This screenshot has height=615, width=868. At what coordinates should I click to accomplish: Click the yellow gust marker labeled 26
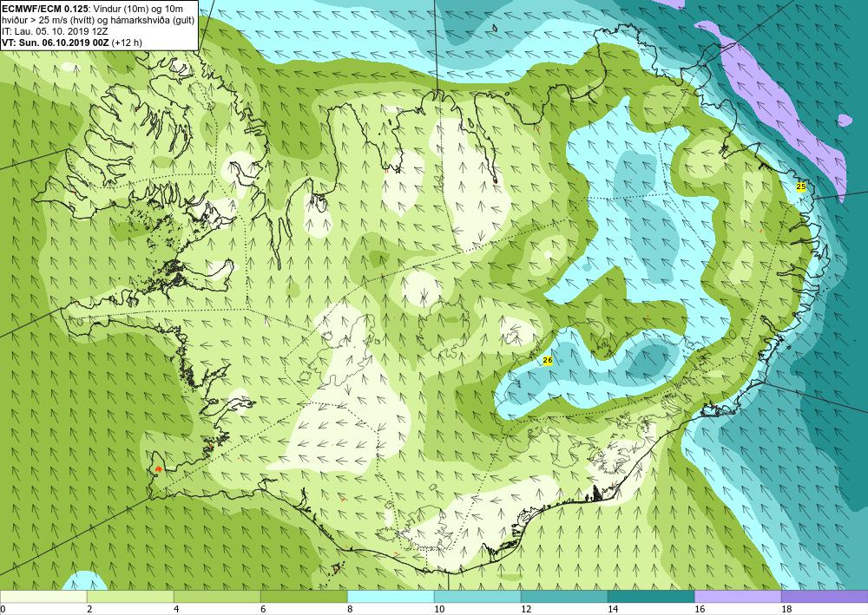[548, 361]
